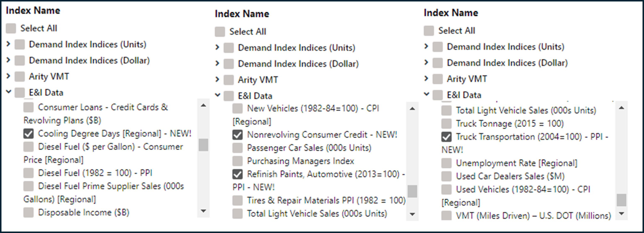Viewport: 644px width, 233px height.
Task: Click scroll-down arrow in right panel list
Action: pyautogui.click(x=622, y=213)
